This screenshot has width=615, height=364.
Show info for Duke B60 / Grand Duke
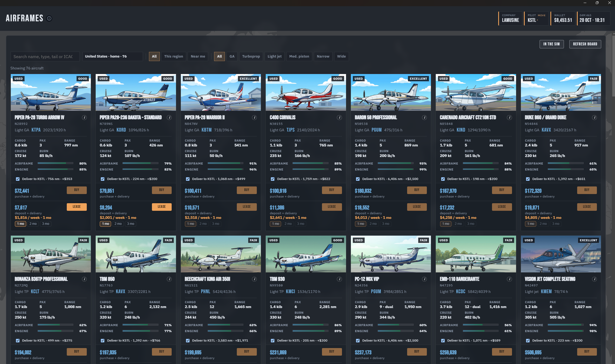(x=594, y=118)
